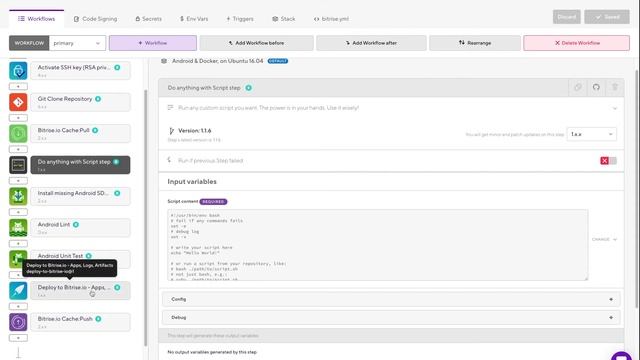Add step below the Script step
640x360 pixels.
[18, 181]
